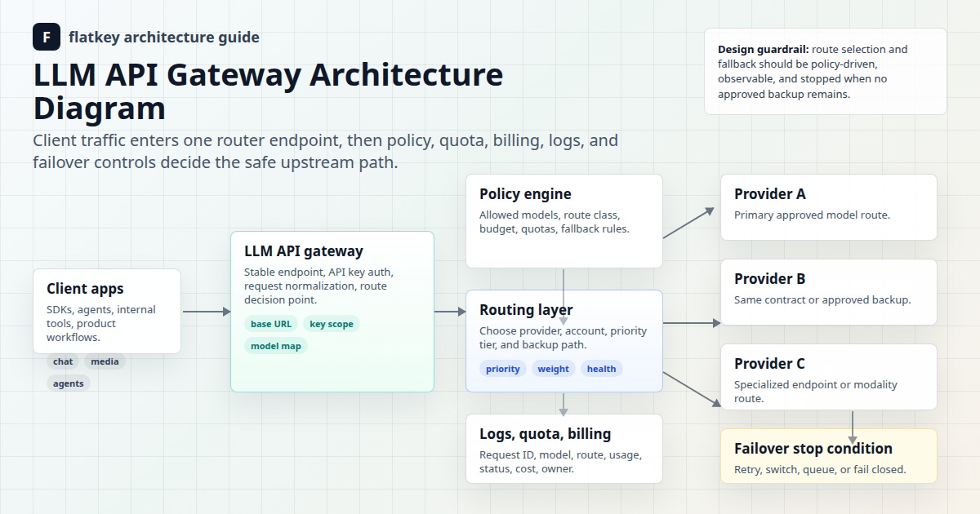980x514 pixels.
Task: Select the Provider C card heading
Action: [769, 364]
